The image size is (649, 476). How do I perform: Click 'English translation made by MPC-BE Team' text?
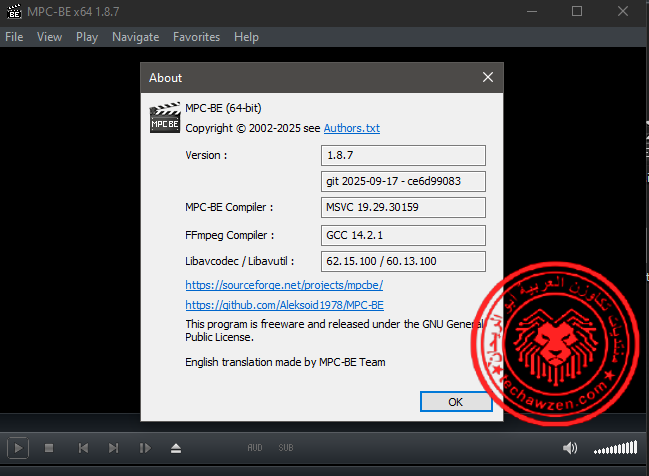pos(285,362)
